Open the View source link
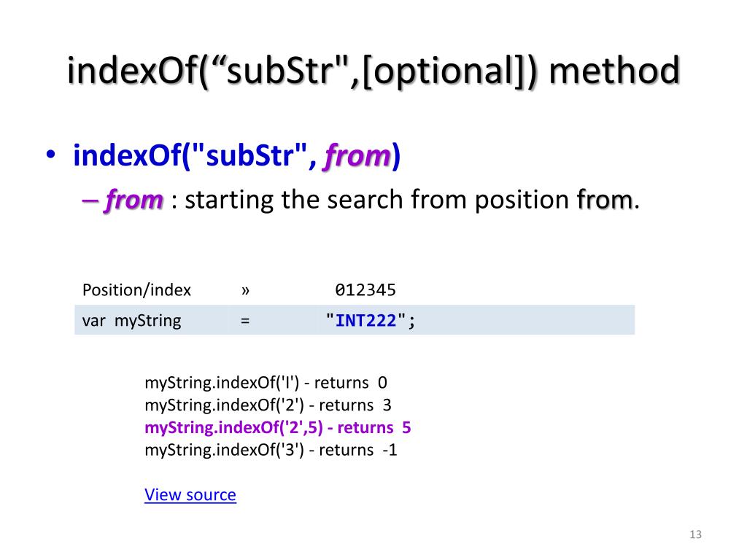This screenshot has width=747, height=560. coord(190,495)
